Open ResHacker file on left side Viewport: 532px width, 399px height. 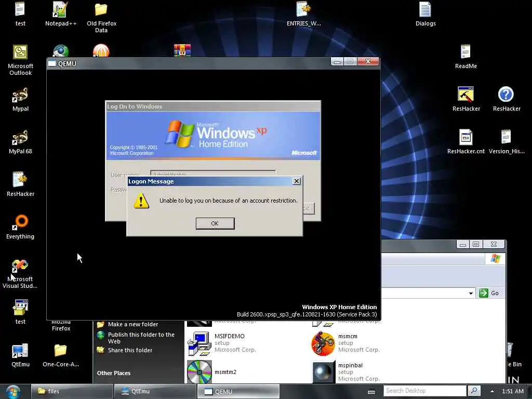[20, 184]
